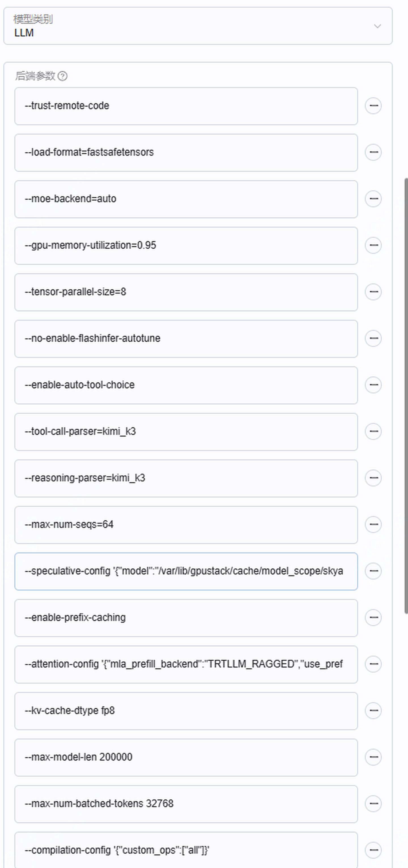Remove the --enable-auto-tool-choice parameter
The image size is (408, 868).
[x=373, y=385]
